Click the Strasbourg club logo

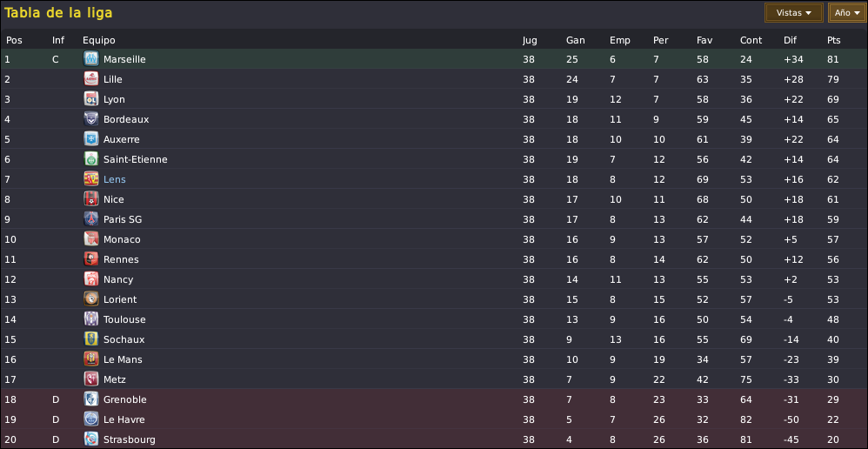(91, 439)
